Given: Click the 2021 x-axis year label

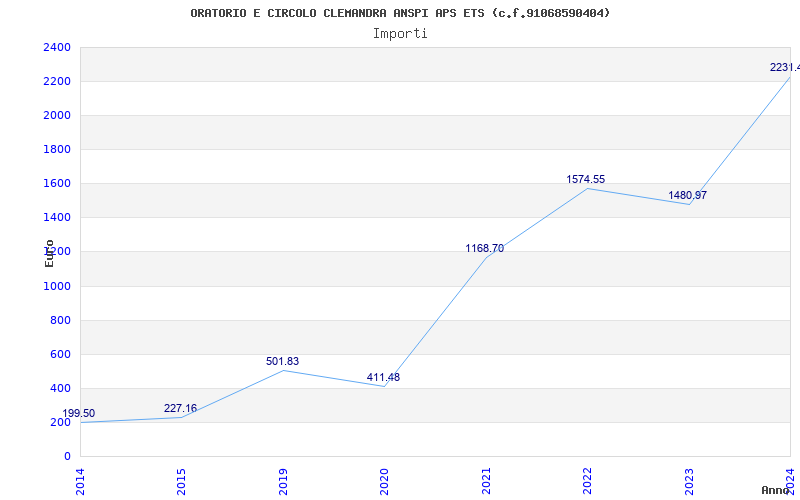Looking at the screenshot, I should 486,482.
